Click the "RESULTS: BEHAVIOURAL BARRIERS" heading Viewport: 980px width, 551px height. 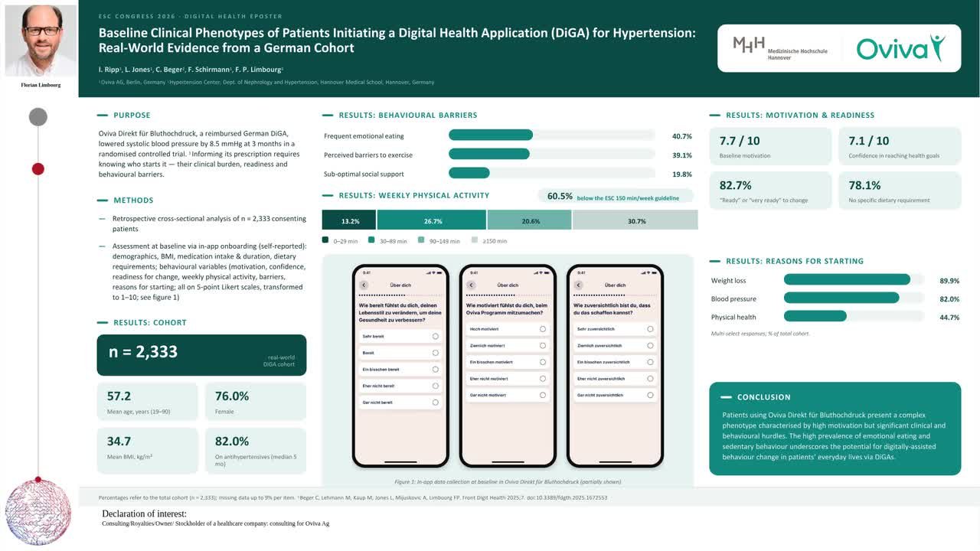(408, 116)
